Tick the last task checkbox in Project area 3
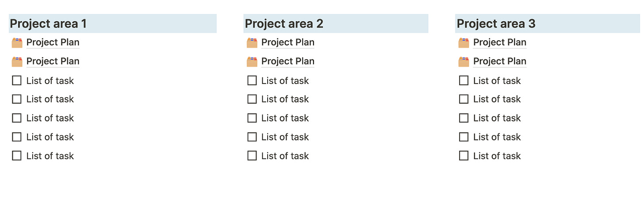 pos(464,156)
